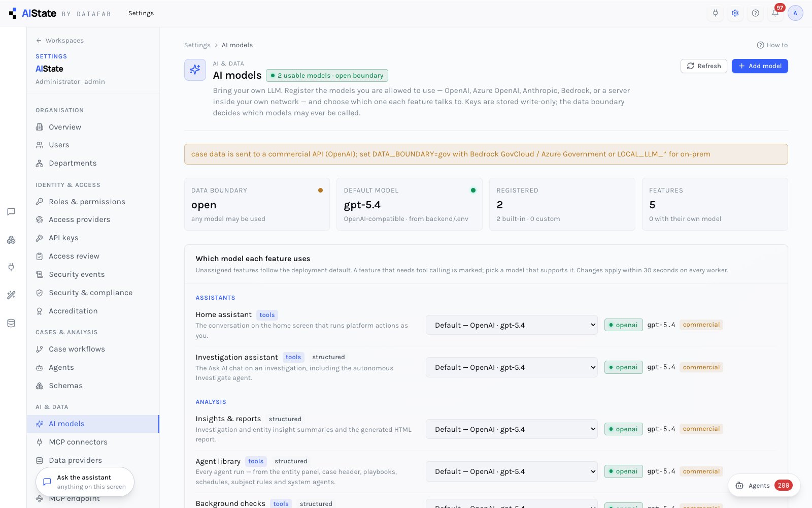The image size is (812, 508).
Task: Open Security & compliance page
Action: tap(93, 293)
